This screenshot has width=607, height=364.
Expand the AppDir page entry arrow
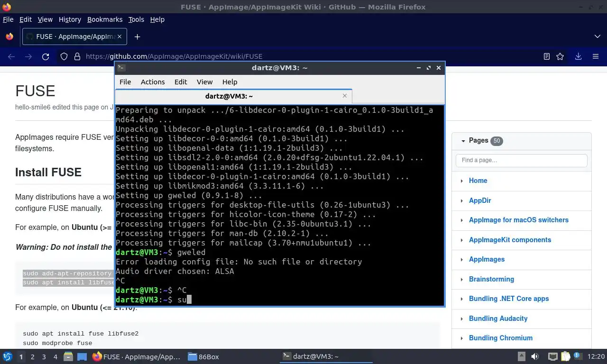click(x=462, y=200)
